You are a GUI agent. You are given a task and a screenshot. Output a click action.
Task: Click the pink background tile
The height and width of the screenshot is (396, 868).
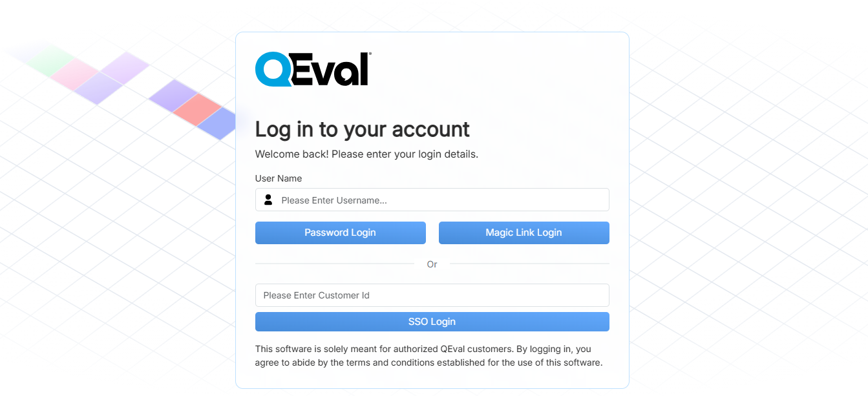[75, 74]
